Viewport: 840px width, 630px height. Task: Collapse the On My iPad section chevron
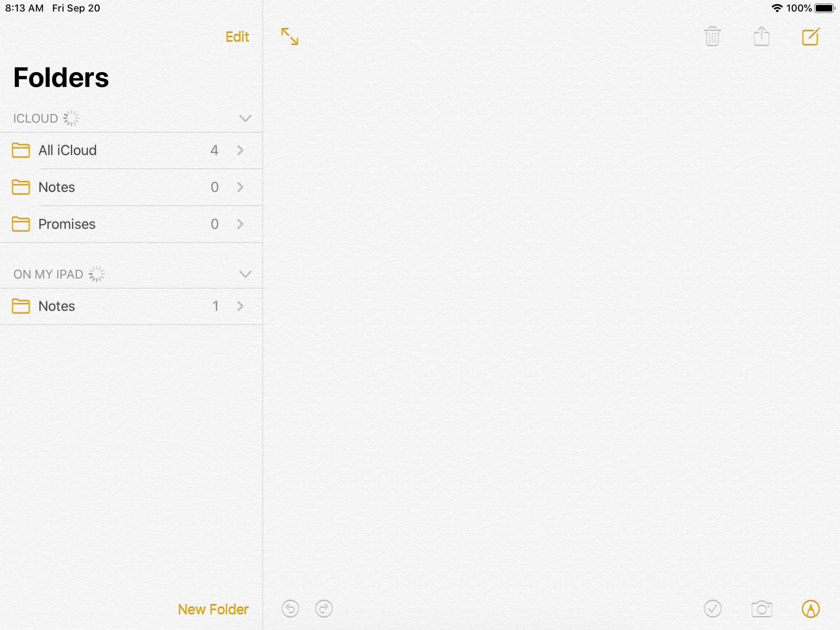[245, 274]
